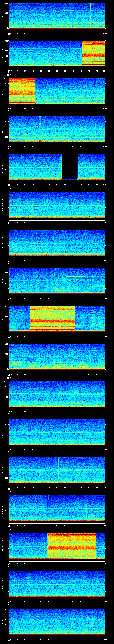Click the Frequency (Hz) axis label of the 11:22:00 panel
Viewport: 114px width, 644px height.
click(3, 318)
